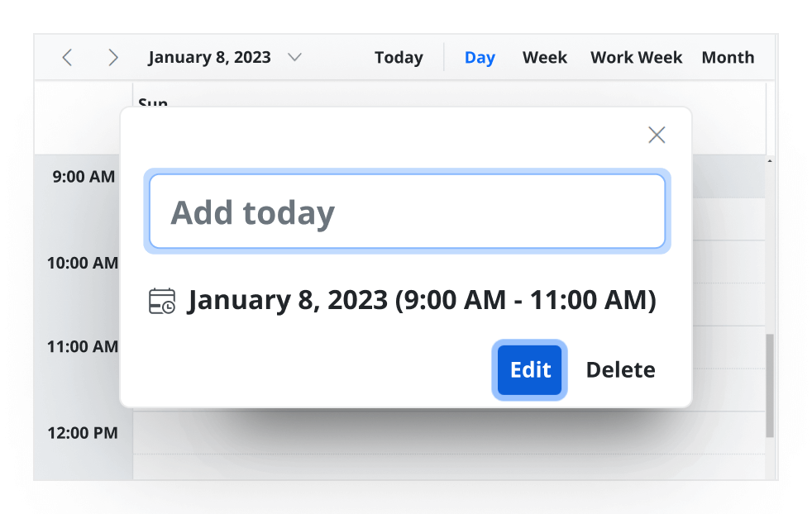Viewport: 812px width, 514px height.
Task: Open the Month view
Action: pos(728,57)
